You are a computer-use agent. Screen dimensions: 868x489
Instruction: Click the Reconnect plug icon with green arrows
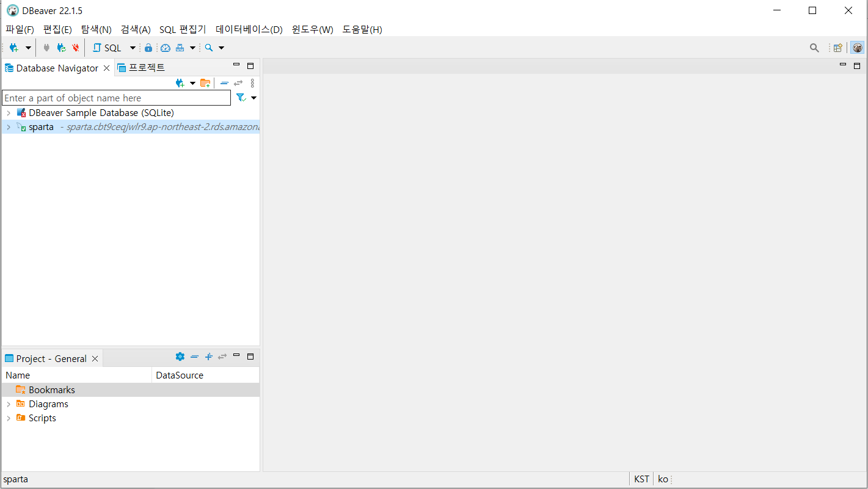point(61,48)
